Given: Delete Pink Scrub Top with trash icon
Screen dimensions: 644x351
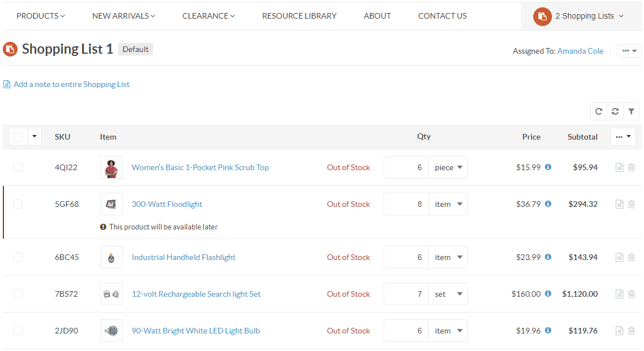Looking at the screenshot, I should tap(632, 167).
